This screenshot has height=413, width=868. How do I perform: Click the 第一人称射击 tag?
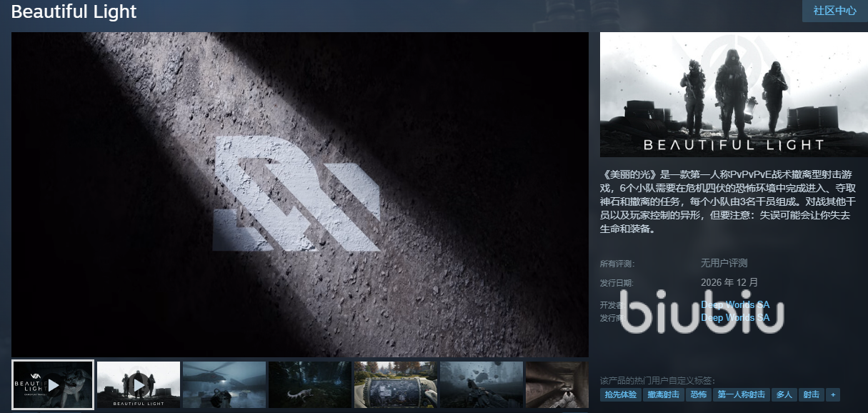pos(741,394)
